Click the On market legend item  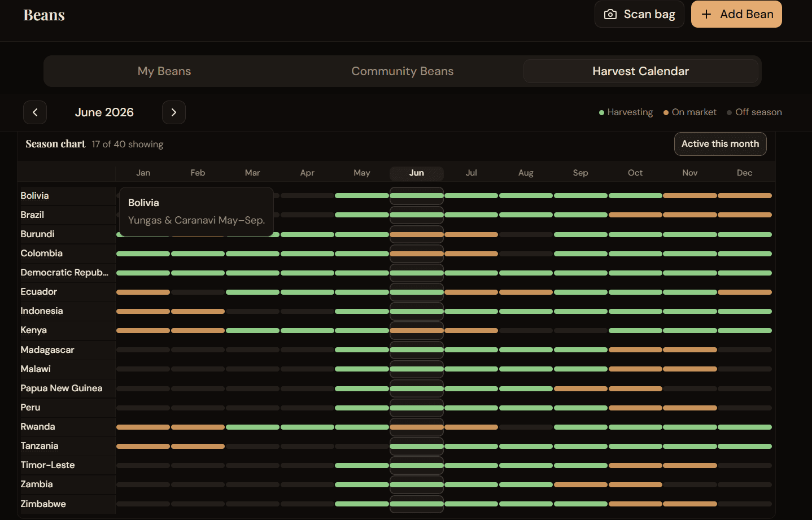690,112
